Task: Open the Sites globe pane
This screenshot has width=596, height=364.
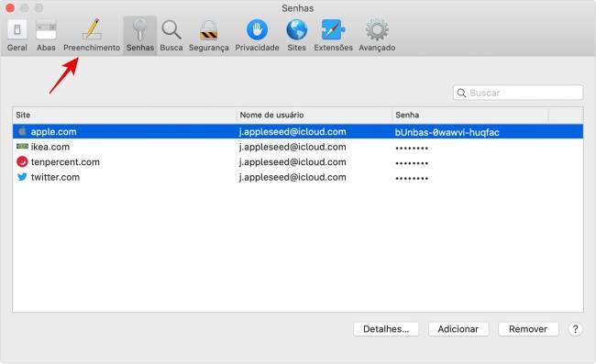Action: 296,36
